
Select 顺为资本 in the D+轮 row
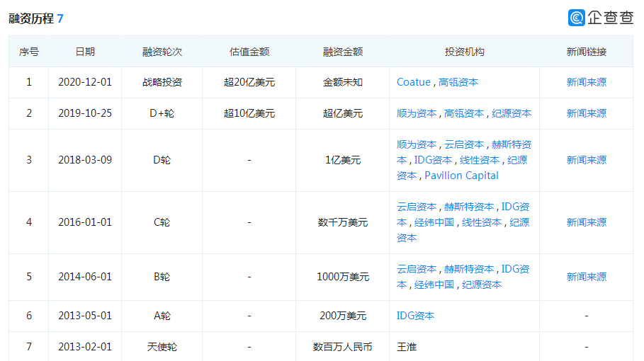coord(417,113)
